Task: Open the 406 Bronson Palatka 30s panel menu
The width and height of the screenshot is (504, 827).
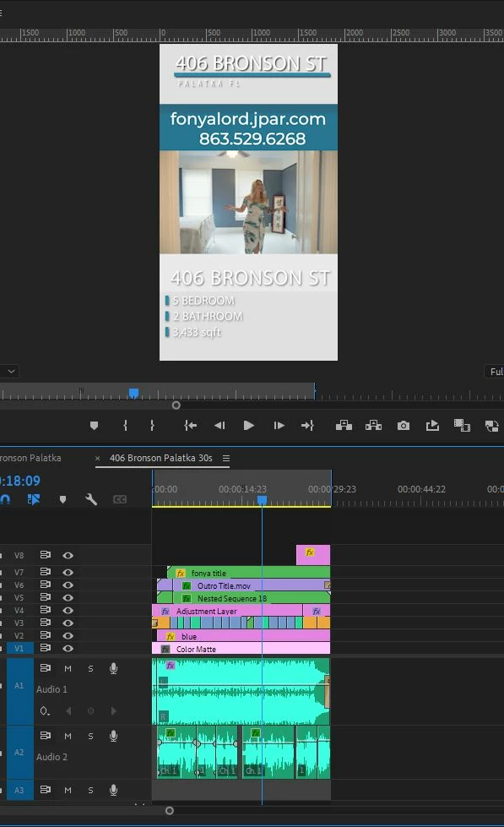Action: point(226,459)
